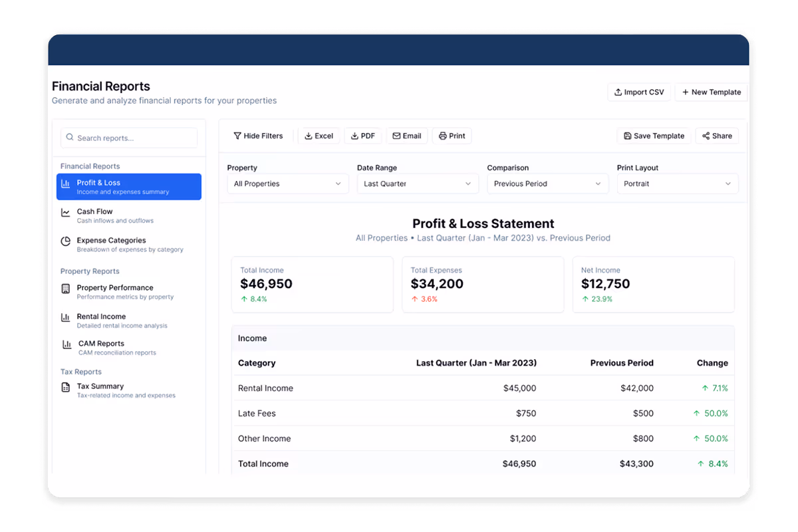Click the Share nodes icon
798x532 pixels.
706,136
